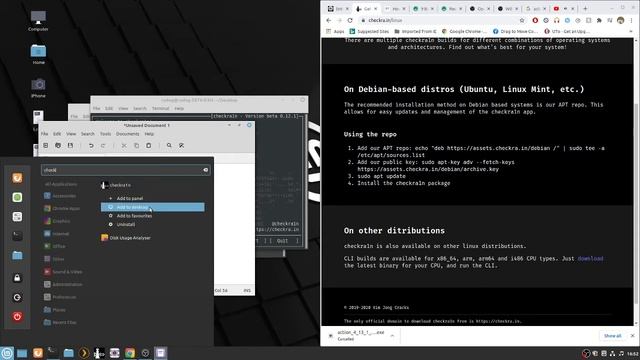640x360 pixels.
Task: Click the red Shut Down power icon
Action: [17, 316]
